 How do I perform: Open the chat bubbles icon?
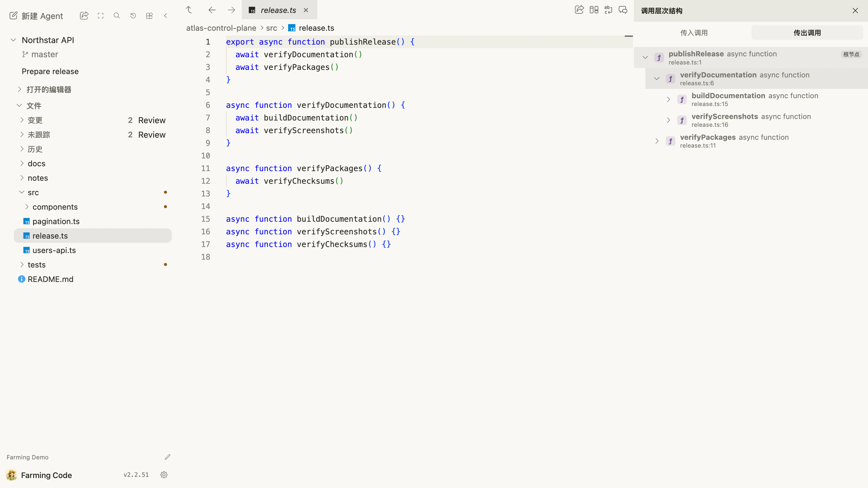pyautogui.click(x=623, y=10)
